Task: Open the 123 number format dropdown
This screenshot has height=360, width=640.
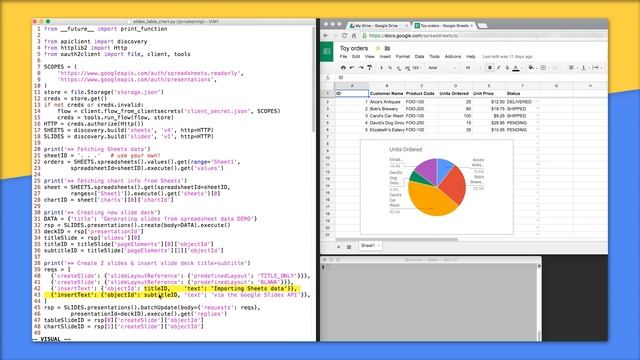Action: click(417, 68)
